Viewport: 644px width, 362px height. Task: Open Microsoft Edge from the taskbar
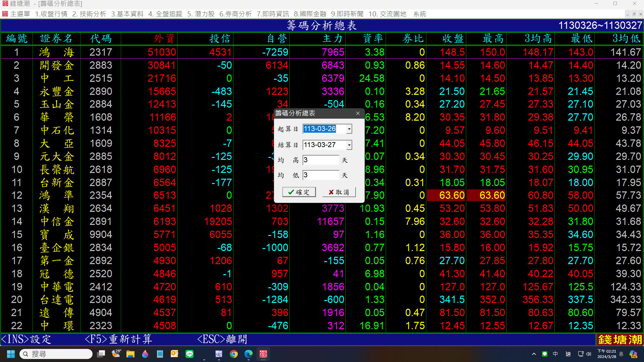coord(249,354)
